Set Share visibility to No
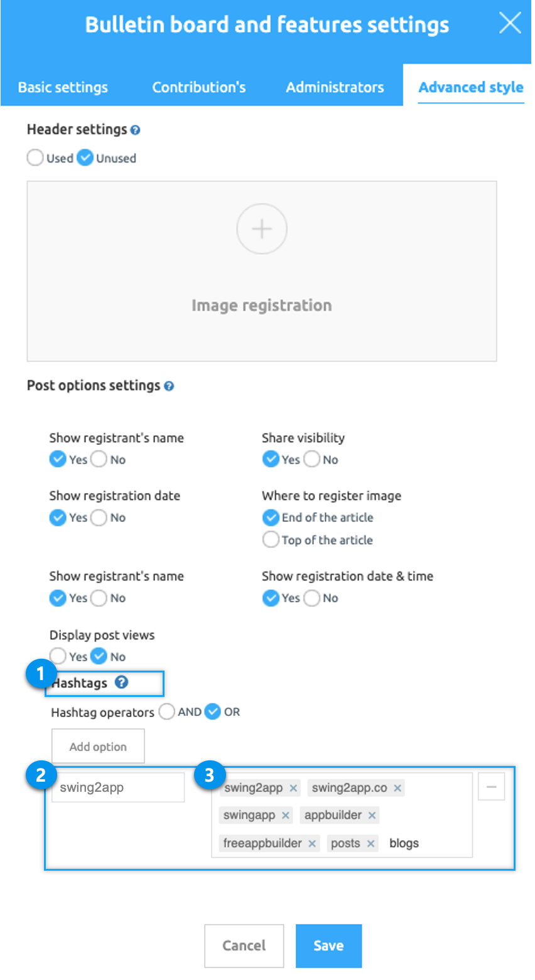This screenshot has width=535, height=980. [x=311, y=459]
